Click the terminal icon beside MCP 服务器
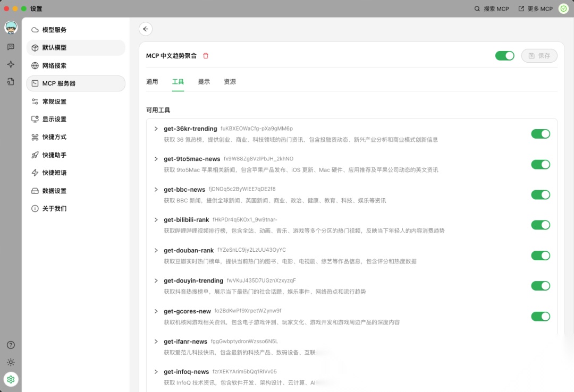The width and height of the screenshot is (574, 392). pyautogui.click(x=35, y=83)
